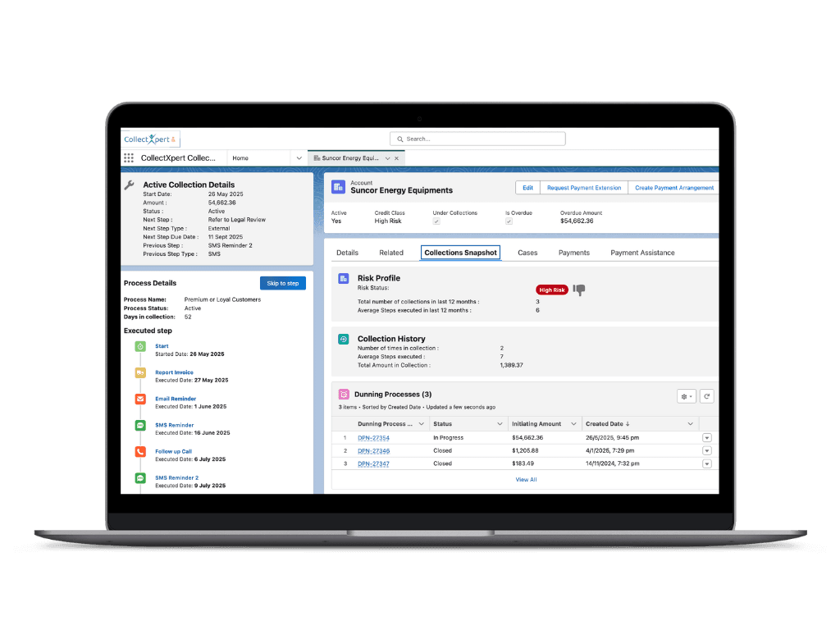Click the SMS Reminder step icon

click(x=140, y=426)
